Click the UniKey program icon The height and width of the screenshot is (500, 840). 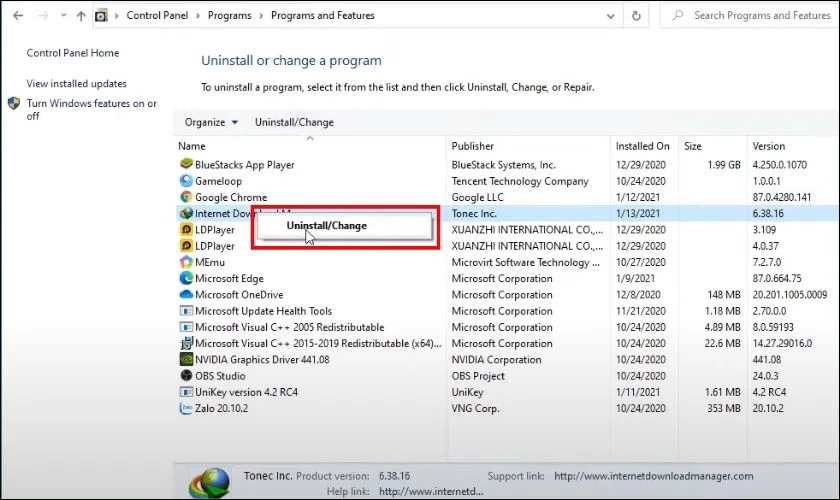pyautogui.click(x=186, y=392)
